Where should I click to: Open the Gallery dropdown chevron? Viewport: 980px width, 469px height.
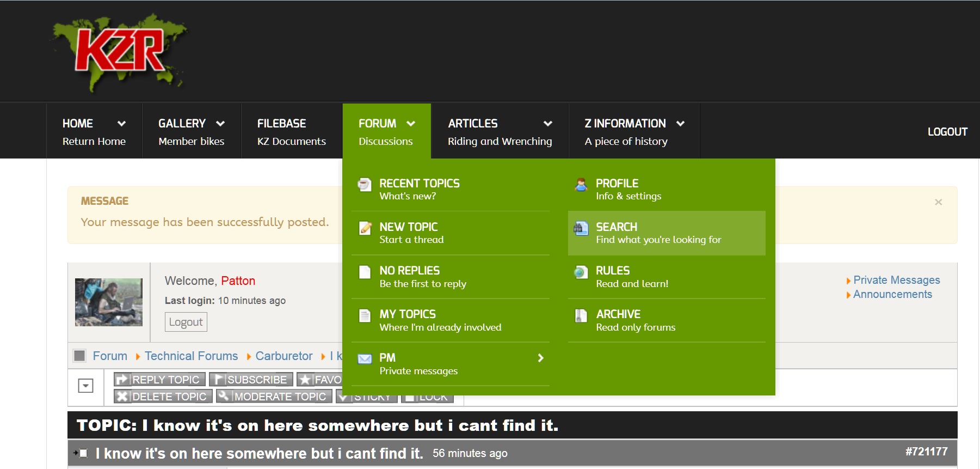pos(220,124)
